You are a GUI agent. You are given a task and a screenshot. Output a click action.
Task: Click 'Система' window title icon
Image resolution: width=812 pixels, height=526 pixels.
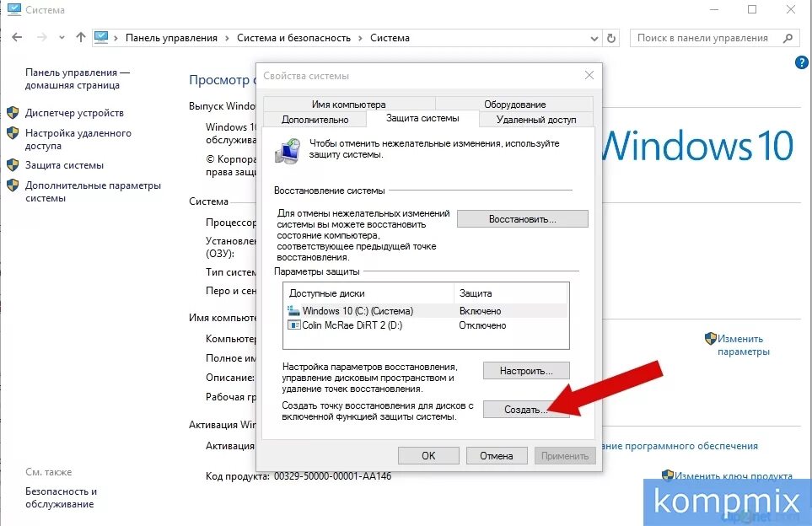pyautogui.click(x=14, y=9)
